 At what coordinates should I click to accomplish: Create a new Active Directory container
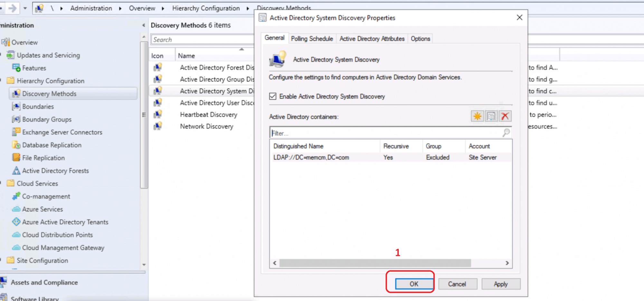tap(478, 116)
